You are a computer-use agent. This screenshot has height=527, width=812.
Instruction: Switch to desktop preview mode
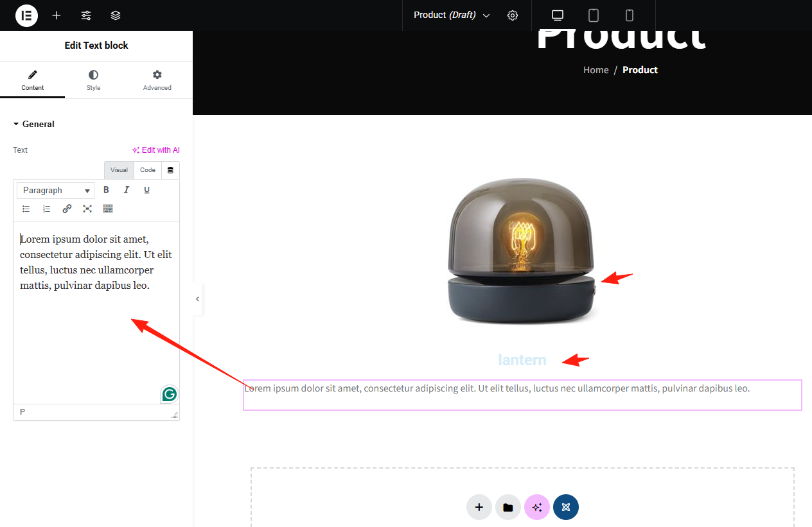[x=558, y=15]
